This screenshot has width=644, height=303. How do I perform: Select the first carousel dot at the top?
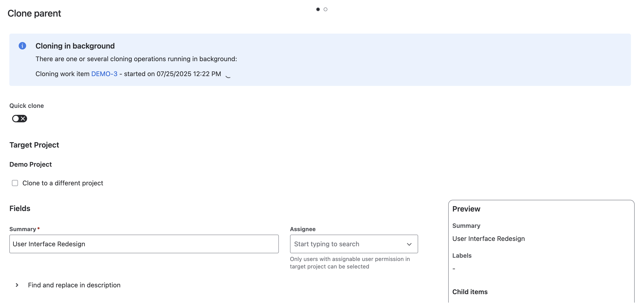(318, 9)
